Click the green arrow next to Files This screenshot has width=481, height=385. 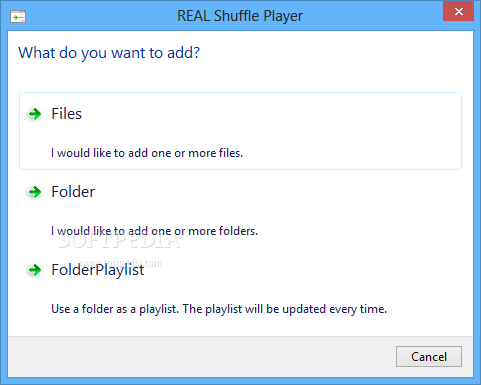pyautogui.click(x=34, y=114)
